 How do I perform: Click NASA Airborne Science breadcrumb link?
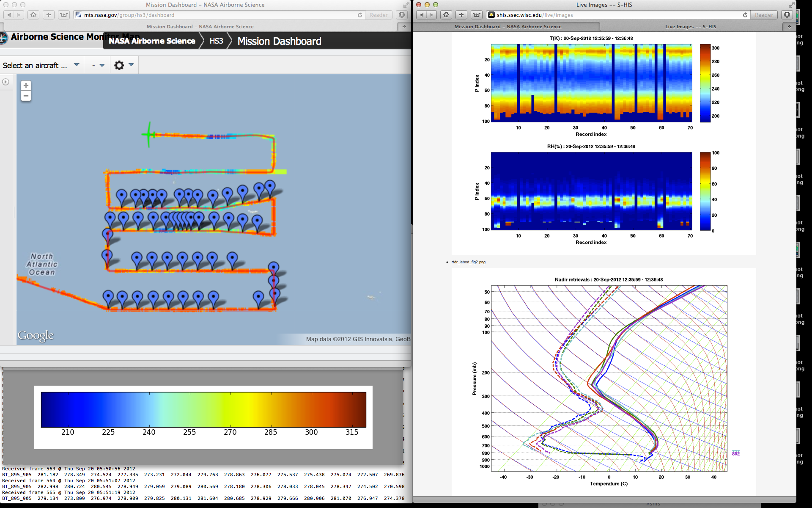[152, 41]
